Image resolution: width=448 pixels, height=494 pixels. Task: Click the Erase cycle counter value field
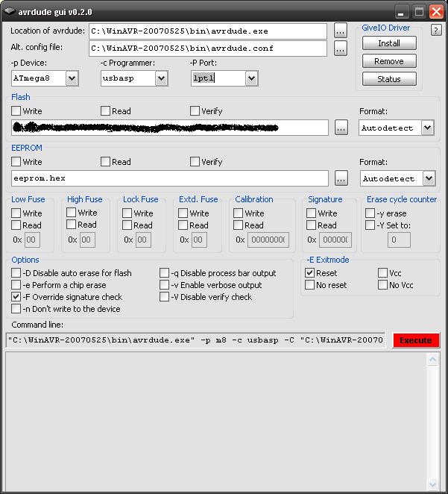click(x=399, y=240)
